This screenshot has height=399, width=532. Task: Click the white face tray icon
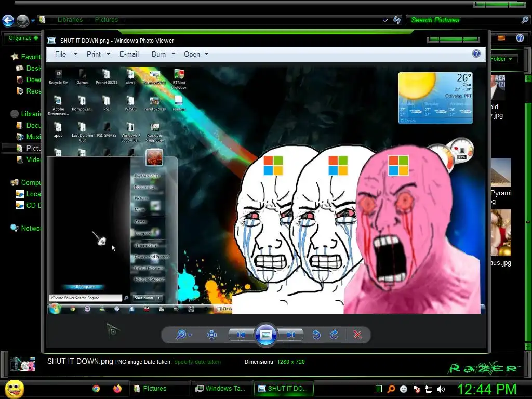[403, 389]
